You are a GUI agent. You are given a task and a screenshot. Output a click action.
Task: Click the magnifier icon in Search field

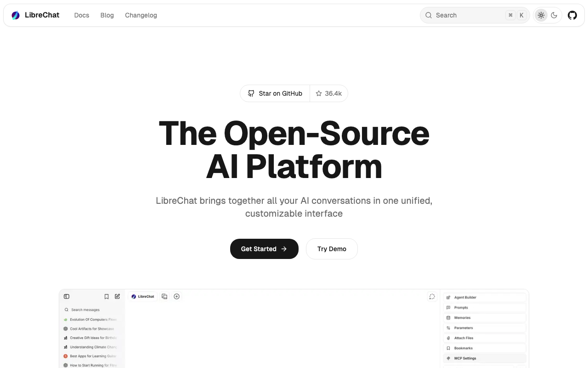(429, 15)
